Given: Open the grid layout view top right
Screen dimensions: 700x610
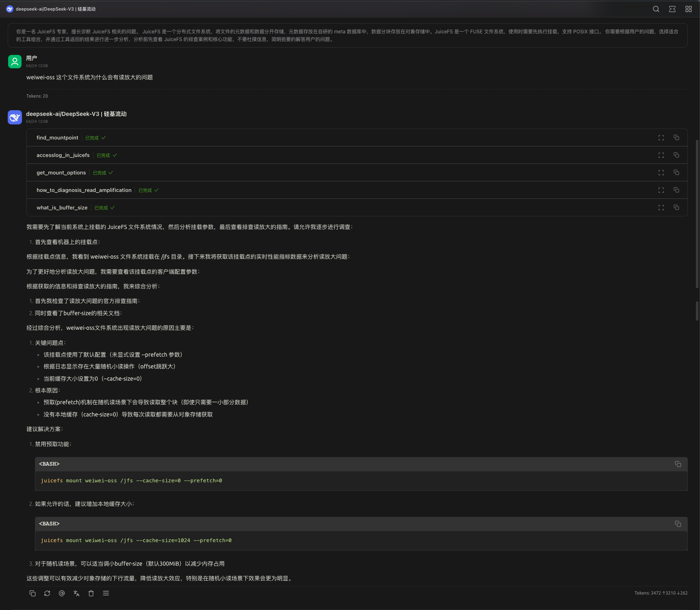Looking at the screenshot, I should coord(688,9).
